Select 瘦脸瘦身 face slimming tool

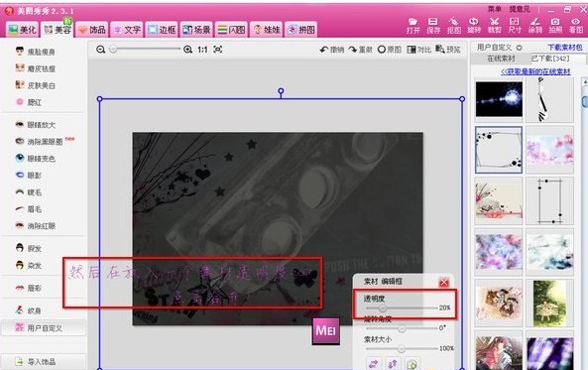[x=36, y=52]
